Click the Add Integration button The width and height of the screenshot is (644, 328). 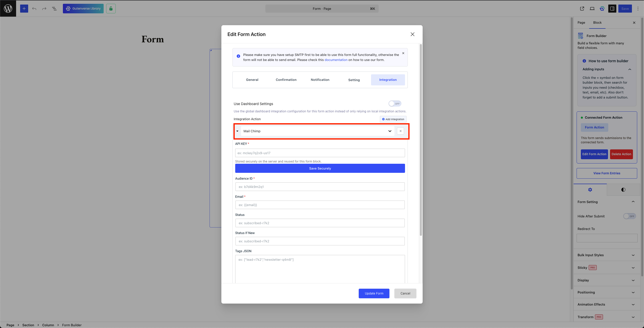(393, 119)
